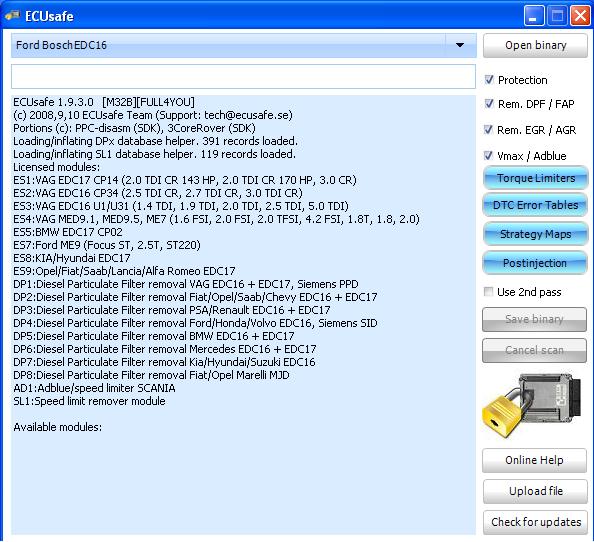
Task: Click DP1 VAG EDC16 + EDC17 line
Action: pos(186,284)
